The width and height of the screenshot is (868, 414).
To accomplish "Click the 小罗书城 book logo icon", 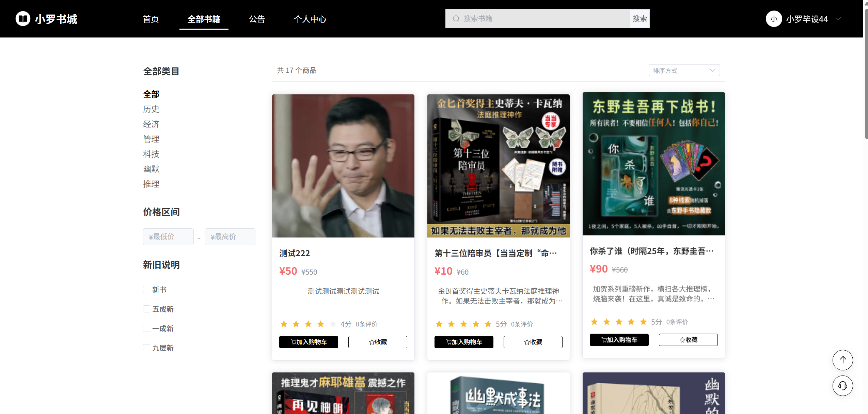I will (23, 19).
